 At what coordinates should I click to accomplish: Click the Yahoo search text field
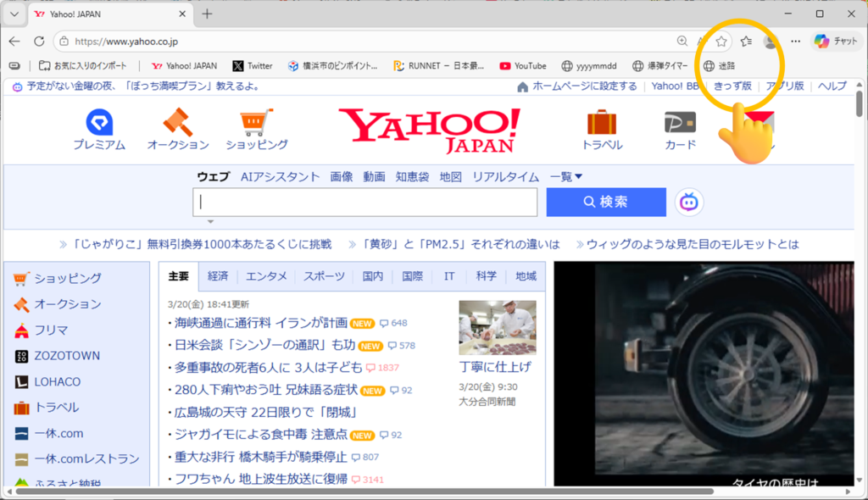pos(365,203)
